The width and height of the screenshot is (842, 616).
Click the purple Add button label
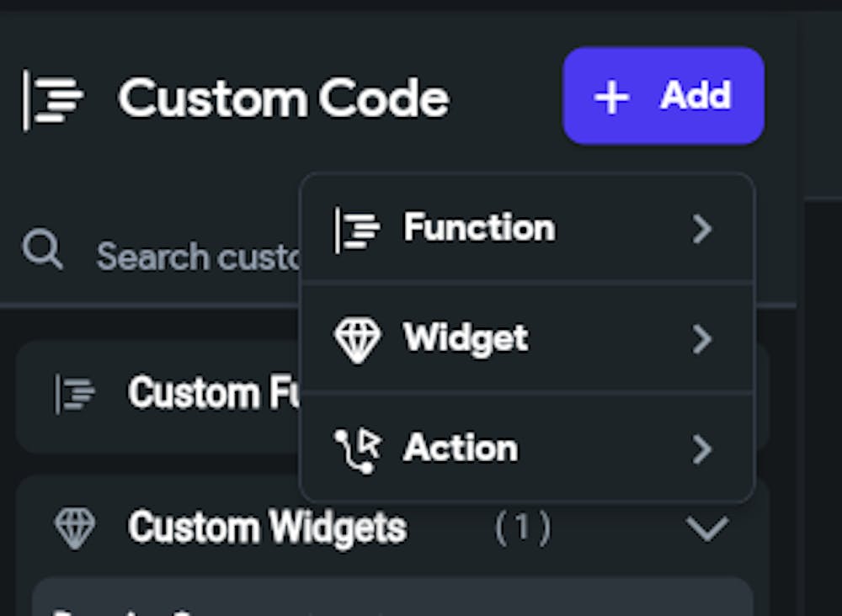(x=695, y=95)
